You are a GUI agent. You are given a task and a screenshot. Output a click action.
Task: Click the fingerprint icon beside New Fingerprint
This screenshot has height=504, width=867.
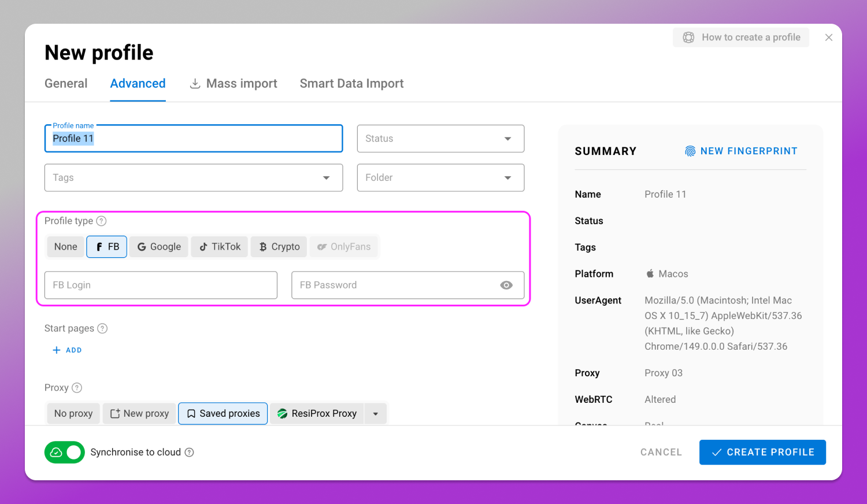[x=690, y=151]
